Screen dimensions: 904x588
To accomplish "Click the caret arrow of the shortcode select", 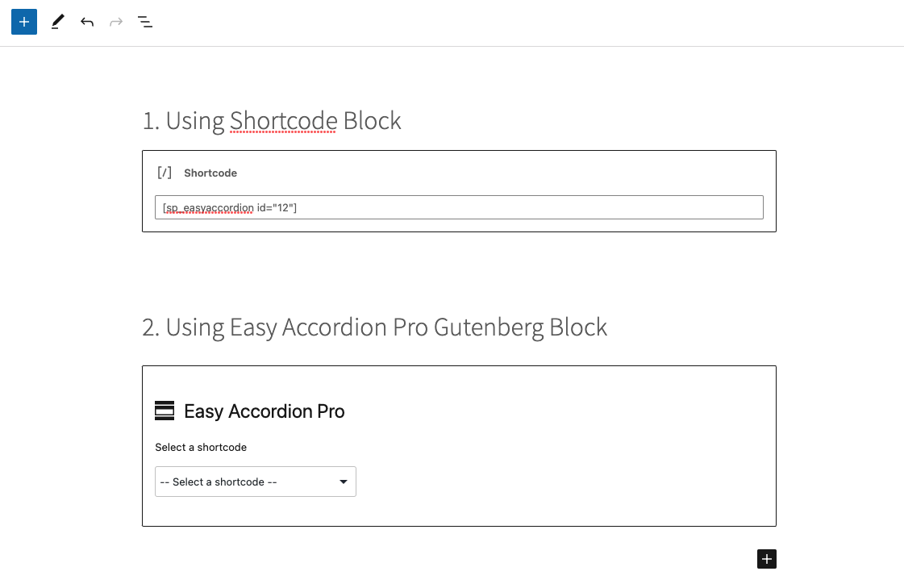I will tap(344, 482).
